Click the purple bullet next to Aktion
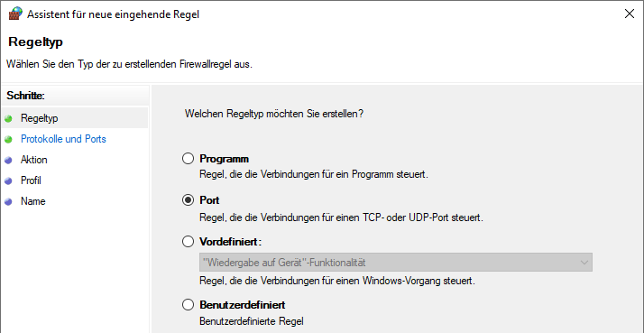Viewport: 644px width, 333px height. [8, 161]
